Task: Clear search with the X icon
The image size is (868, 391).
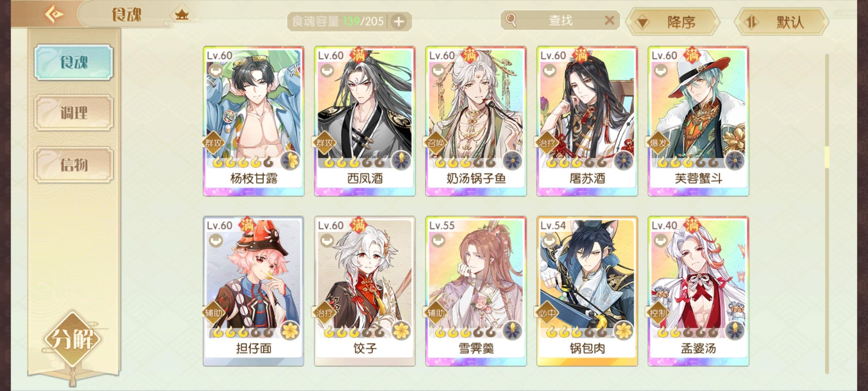Action: [609, 20]
